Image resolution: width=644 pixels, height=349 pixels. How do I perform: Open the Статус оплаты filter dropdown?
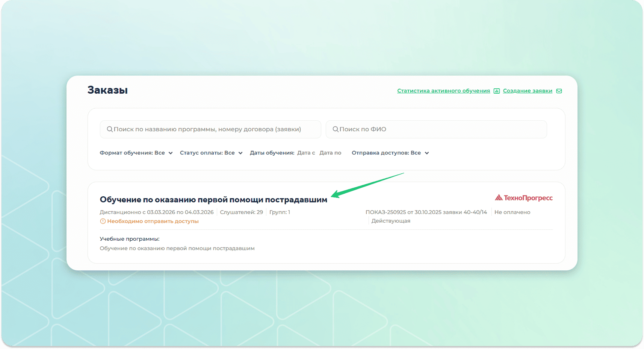point(211,153)
